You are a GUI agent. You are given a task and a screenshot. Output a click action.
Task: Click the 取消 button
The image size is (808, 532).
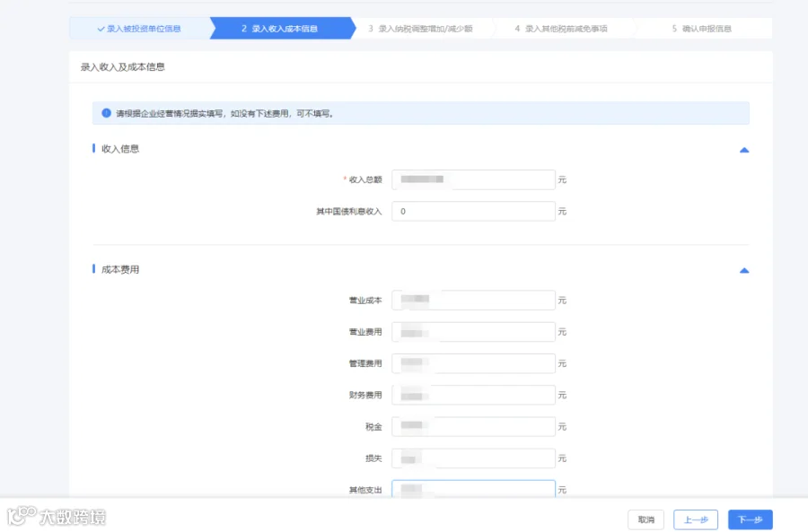[x=646, y=519]
